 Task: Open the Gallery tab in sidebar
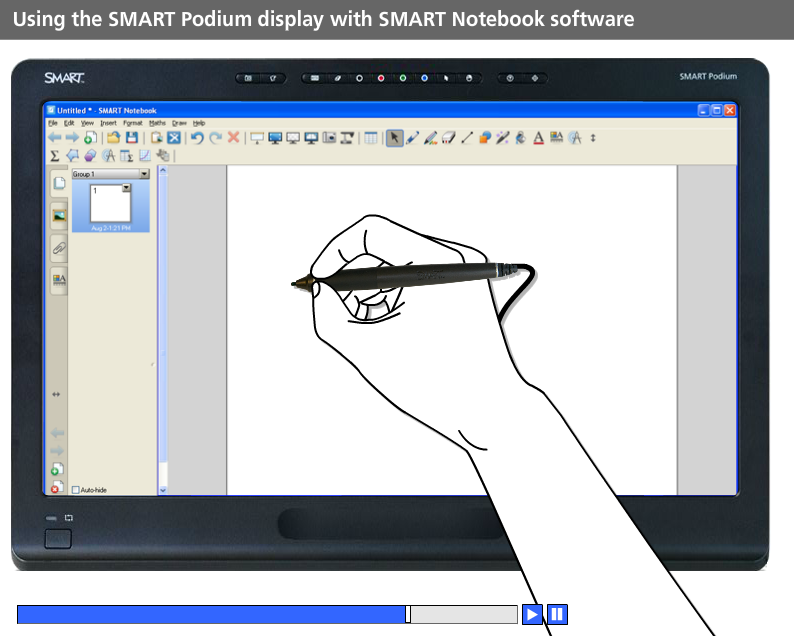coord(59,214)
